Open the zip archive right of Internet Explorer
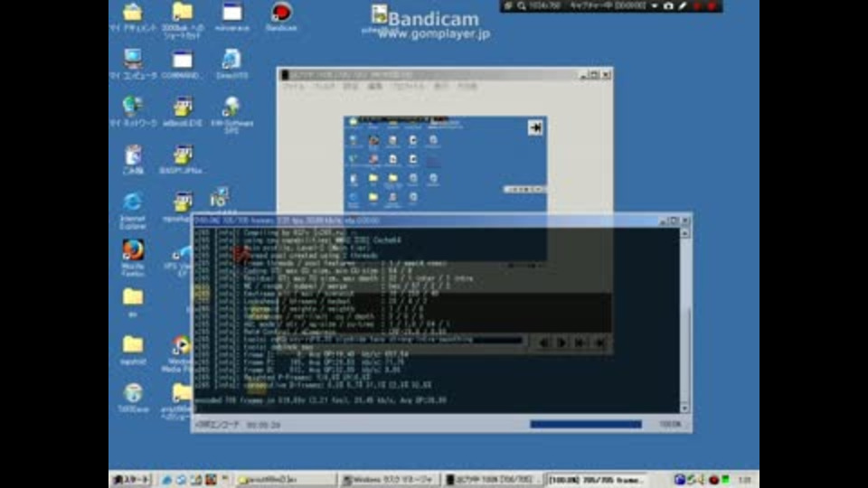The image size is (868, 488). 182,202
